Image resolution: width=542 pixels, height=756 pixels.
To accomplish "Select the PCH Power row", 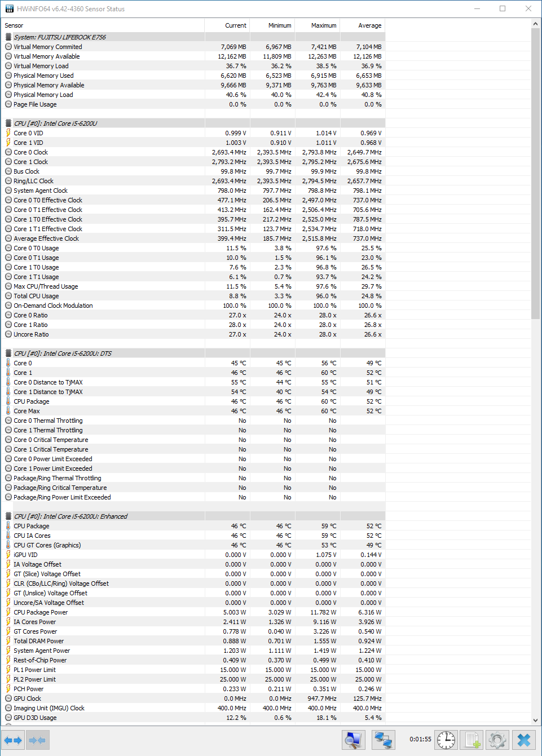I will [x=193, y=689].
